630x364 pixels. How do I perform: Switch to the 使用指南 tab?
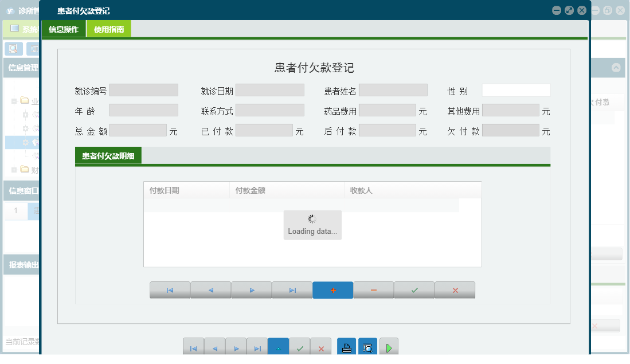tap(109, 28)
